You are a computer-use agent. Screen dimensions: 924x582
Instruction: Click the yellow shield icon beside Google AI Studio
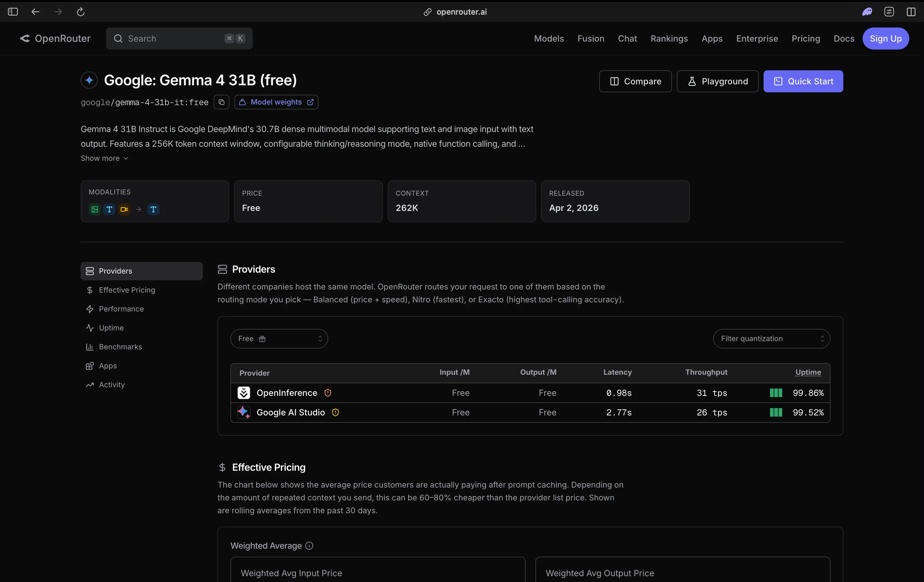coord(335,412)
